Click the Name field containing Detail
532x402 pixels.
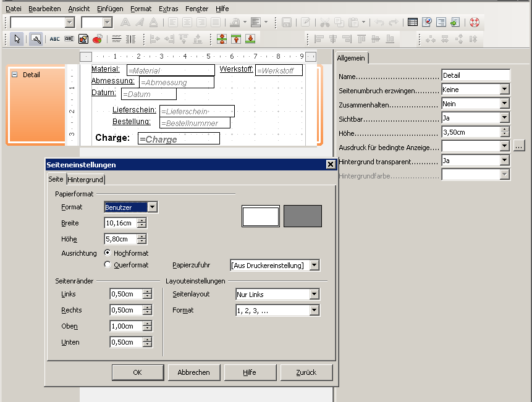click(476, 75)
